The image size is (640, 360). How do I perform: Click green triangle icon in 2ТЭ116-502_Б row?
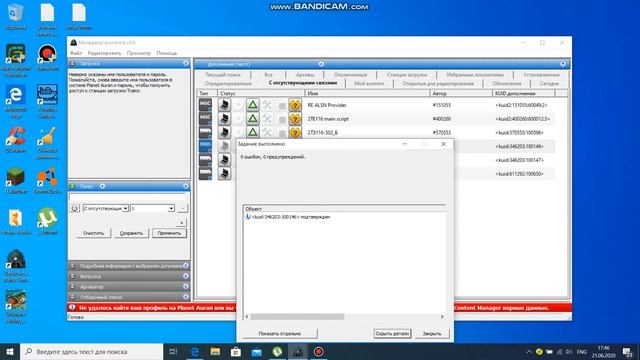pyautogui.click(x=253, y=132)
